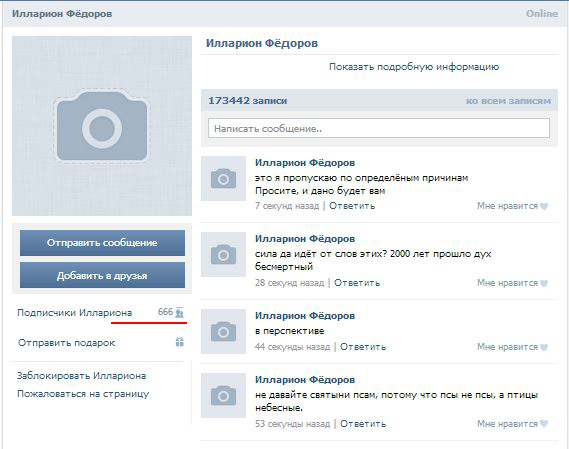Click the '28 секунд назад' timestamp

(x=289, y=283)
